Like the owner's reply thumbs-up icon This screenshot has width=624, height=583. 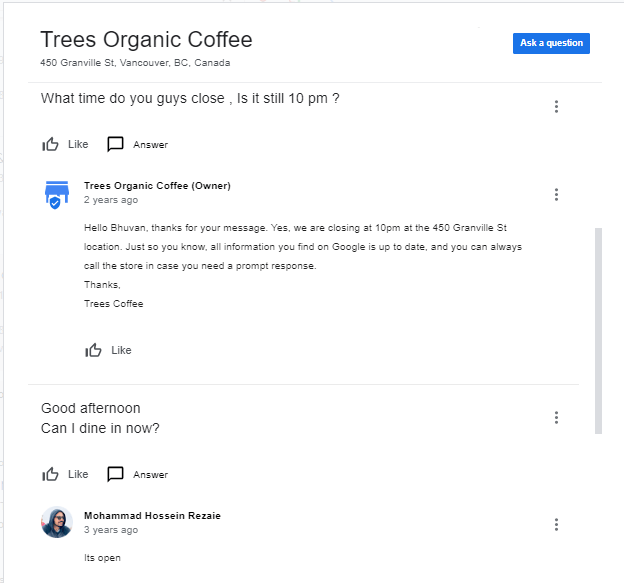click(x=94, y=350)
